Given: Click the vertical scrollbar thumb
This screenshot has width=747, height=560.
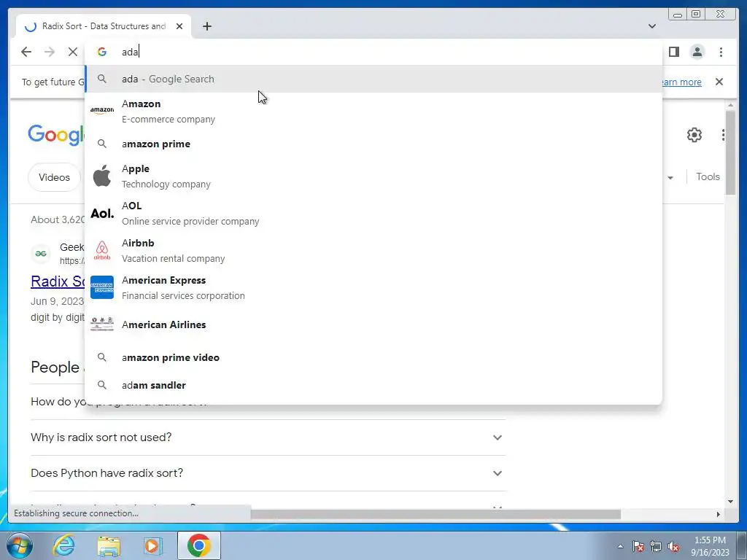Looking at the screenshot, I should (x=730, y=152).
